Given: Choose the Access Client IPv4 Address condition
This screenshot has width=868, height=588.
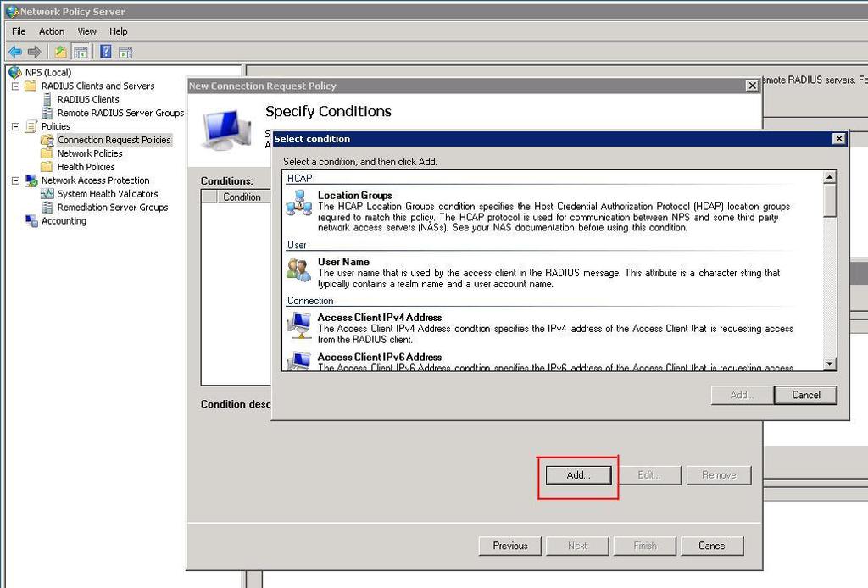Looking at the screenshot, I should [540, 328].
